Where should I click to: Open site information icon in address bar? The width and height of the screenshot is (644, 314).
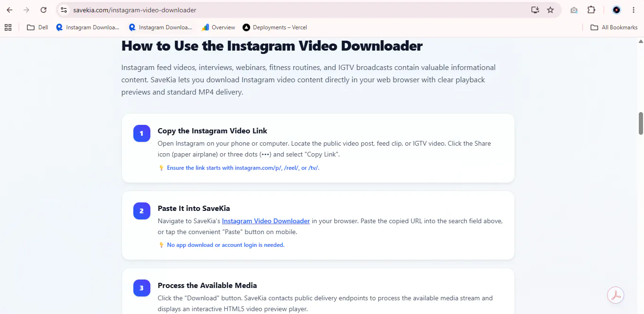click(x=64, y=10)
